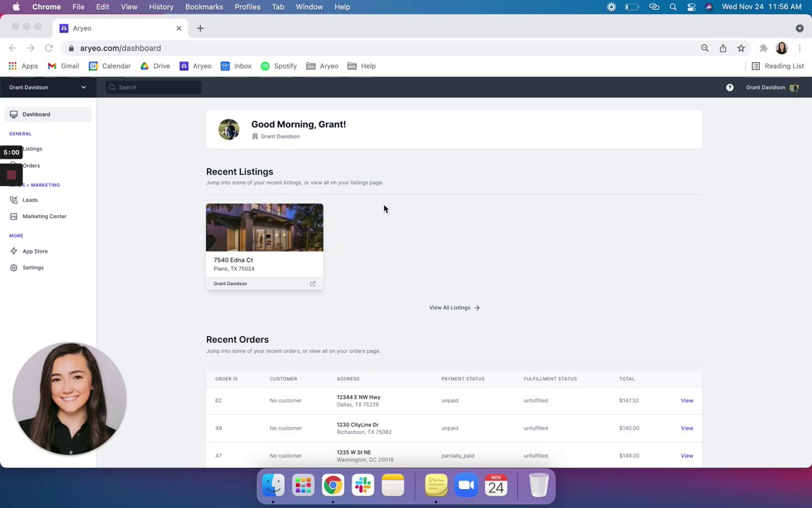This screenshot has height=508, width=812.
Task: Open the Profiles menu
Action: tap(247, 7)
